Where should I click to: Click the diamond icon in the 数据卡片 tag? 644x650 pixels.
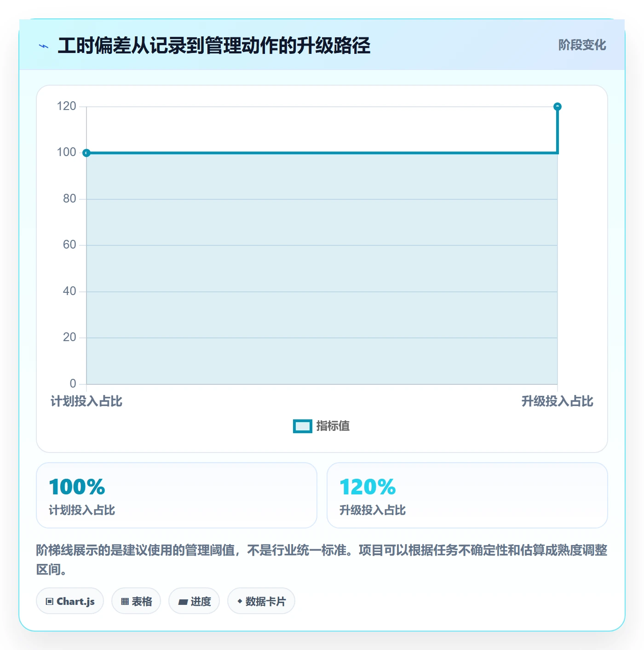[240, 601]
